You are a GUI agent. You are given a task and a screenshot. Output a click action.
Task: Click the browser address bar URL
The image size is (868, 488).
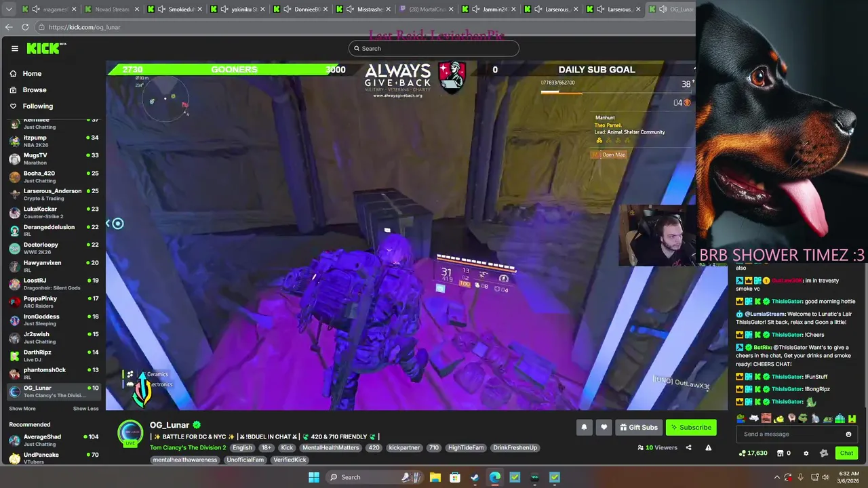[x=84, y=27]
